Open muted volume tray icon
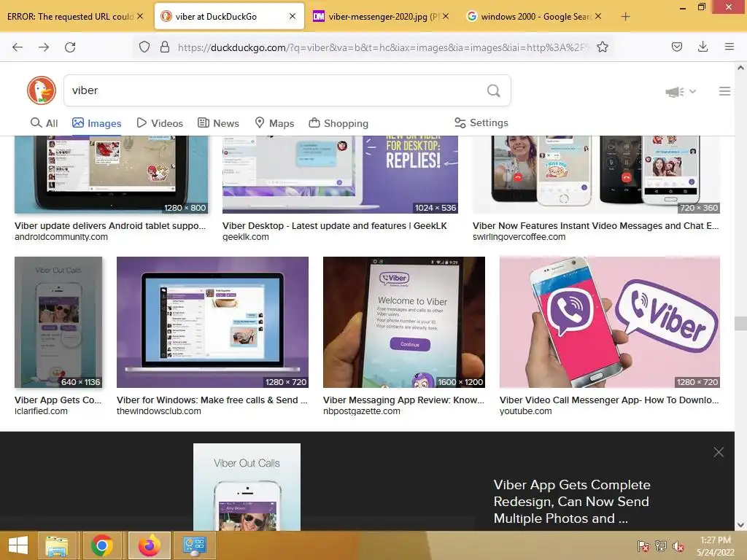 678,545
